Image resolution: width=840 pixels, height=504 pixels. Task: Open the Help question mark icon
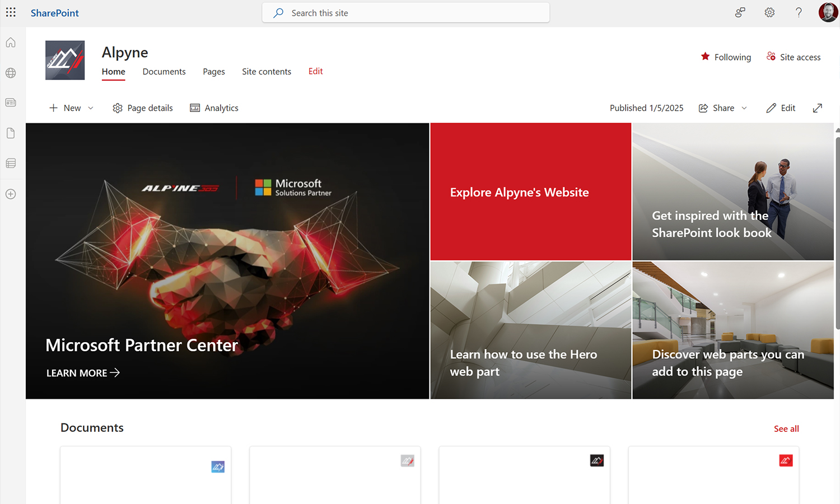799,12
